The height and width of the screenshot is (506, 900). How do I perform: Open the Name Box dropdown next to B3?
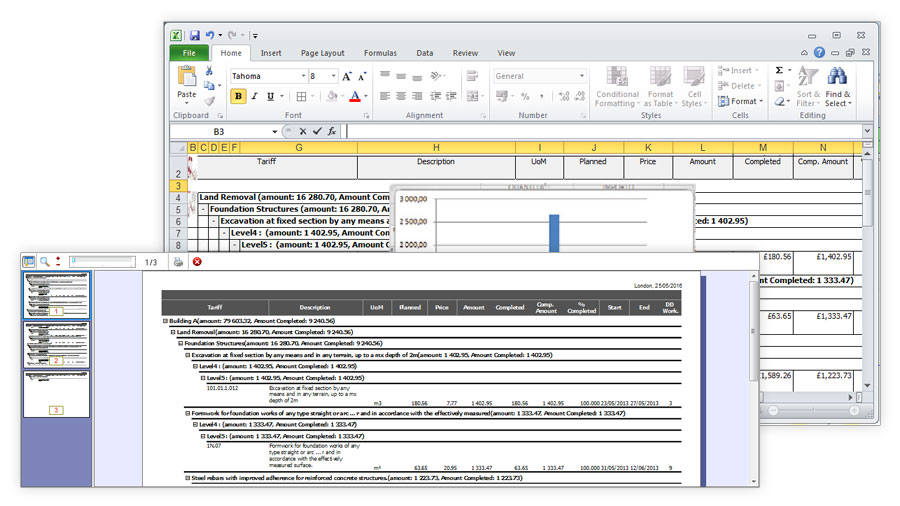274,131
